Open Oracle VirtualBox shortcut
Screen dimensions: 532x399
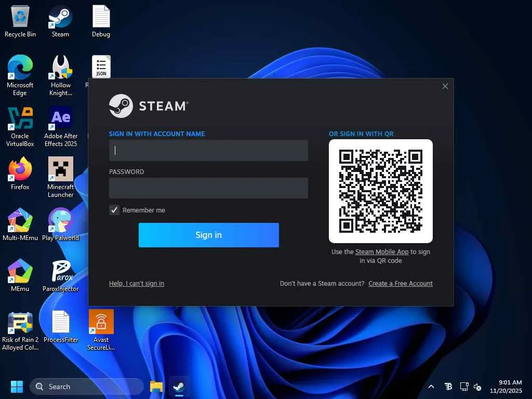pos(20,126)
